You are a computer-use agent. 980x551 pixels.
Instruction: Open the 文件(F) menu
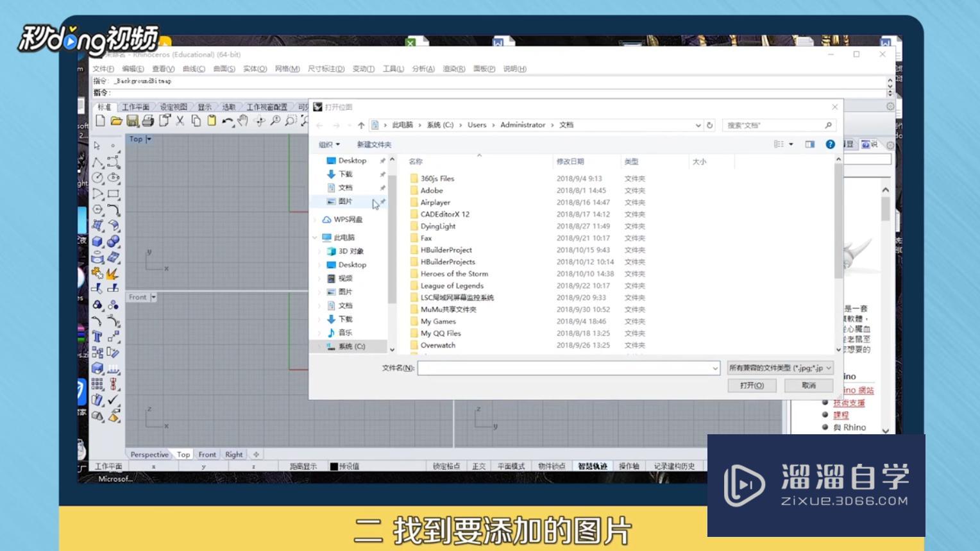point(103,69)
